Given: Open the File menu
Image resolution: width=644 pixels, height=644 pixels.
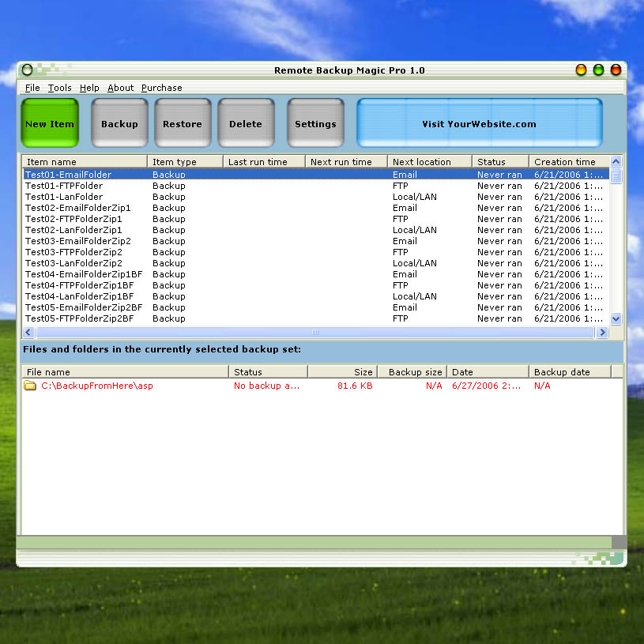Looking at the screenshot, I should 32,88.
